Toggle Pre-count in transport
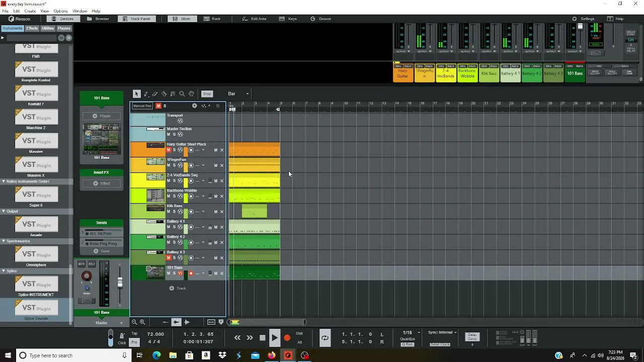Screen dimensions: 644x362 [x=134, y=342]
